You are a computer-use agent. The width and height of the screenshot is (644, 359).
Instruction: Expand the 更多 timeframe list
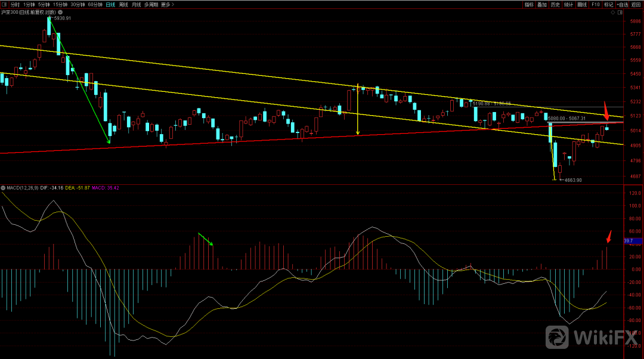coord(167,4)
